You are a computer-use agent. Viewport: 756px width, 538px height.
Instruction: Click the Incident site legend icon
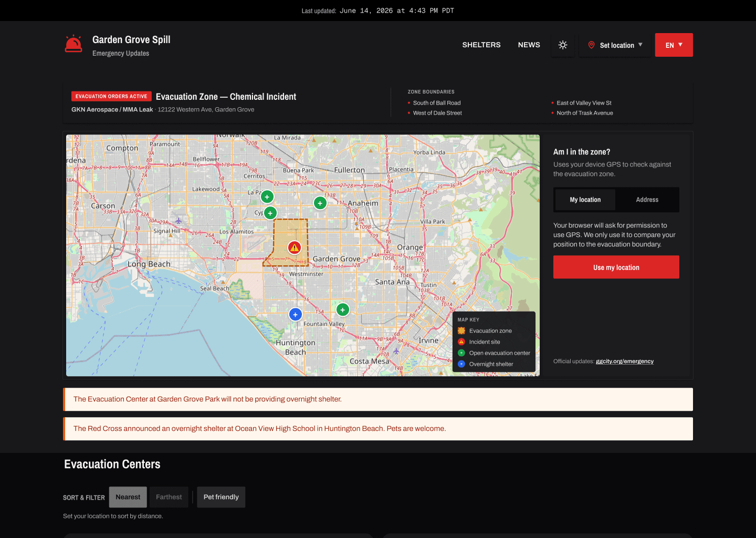pos(461,342)
